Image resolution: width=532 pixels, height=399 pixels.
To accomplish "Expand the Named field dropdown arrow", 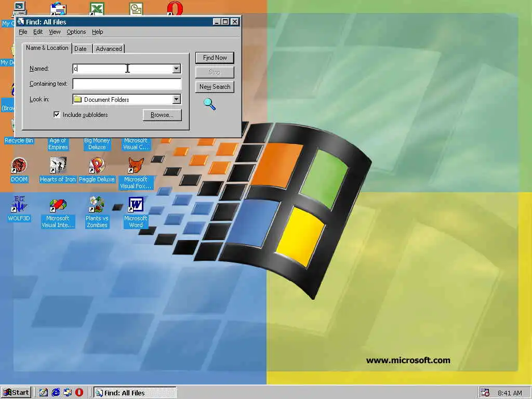I will 176,69.
